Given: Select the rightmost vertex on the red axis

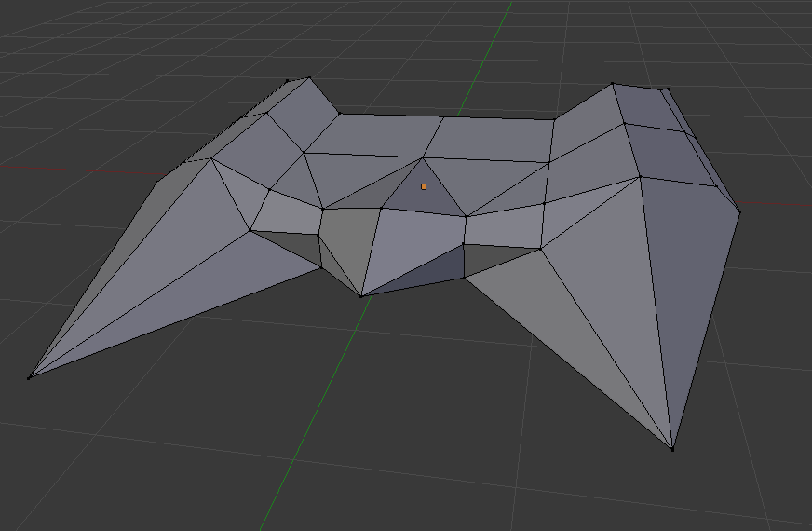Looking at the screenshot, I should click(x=739, y=211).
